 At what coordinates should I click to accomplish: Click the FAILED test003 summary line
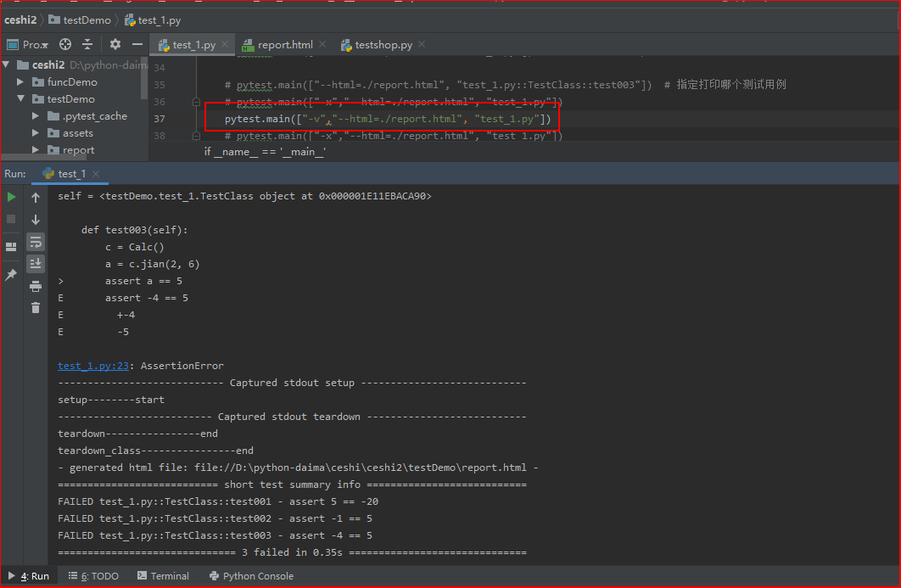pos(215,535)
